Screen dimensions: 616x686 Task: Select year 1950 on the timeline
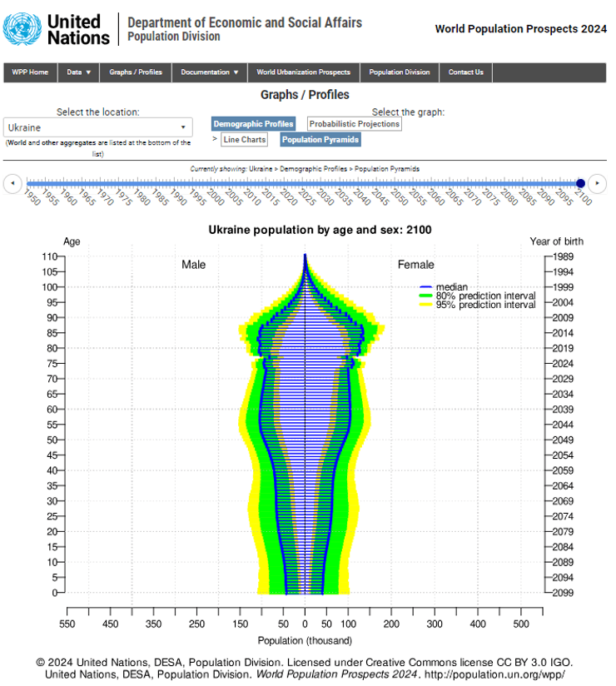click(27, 184)
